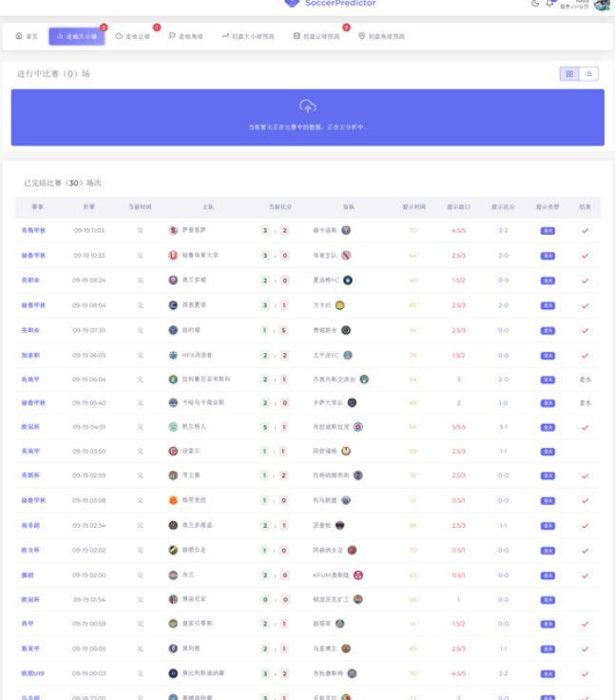This screenshot has height=700, width=615.
Task: Click orange home team logo in 09-19 03:08 row
Action: coord(173,500)
